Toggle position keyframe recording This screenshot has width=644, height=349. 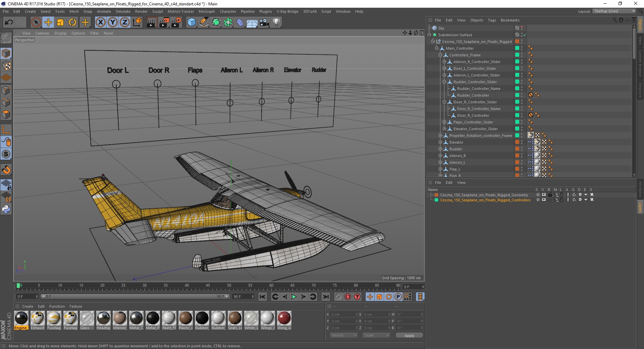point(370,297)
